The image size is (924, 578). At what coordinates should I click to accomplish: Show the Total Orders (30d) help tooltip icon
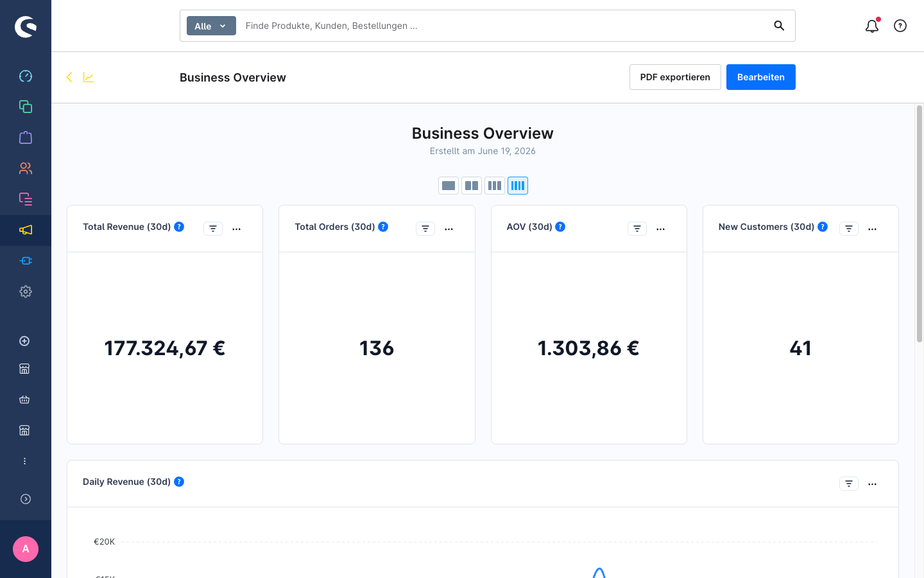click(383, 227)
